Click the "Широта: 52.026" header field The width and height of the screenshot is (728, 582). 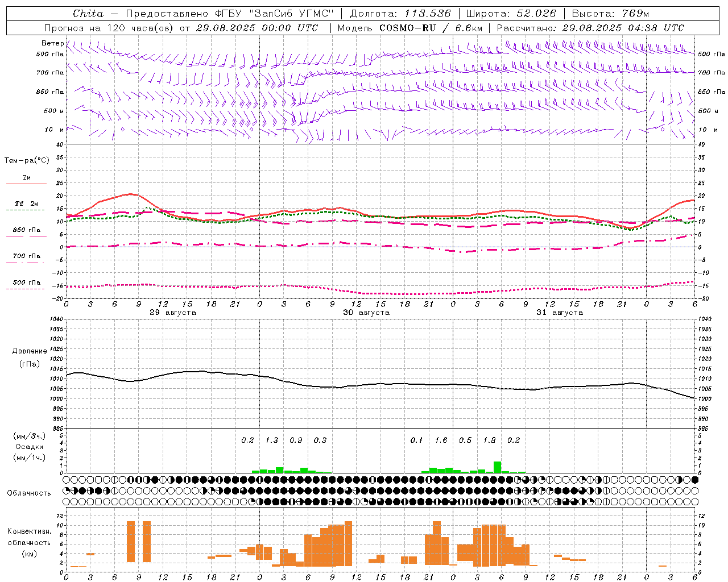pyautogui.click(x=511, y=14)
